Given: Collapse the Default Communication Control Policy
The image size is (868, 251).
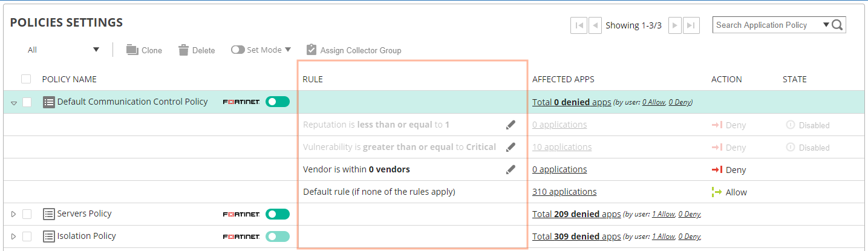Looking at the screenshot, I should [14, 103].
